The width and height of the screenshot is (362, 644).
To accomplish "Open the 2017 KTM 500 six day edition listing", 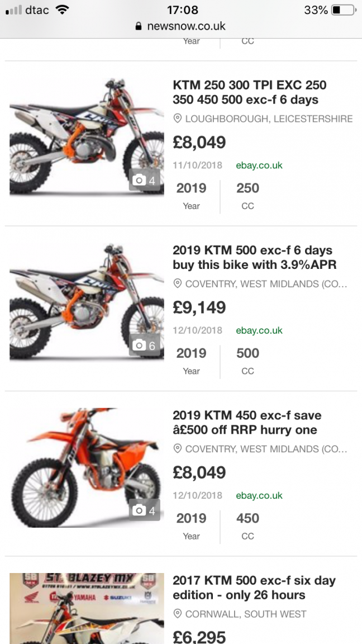I will (254, 588).
